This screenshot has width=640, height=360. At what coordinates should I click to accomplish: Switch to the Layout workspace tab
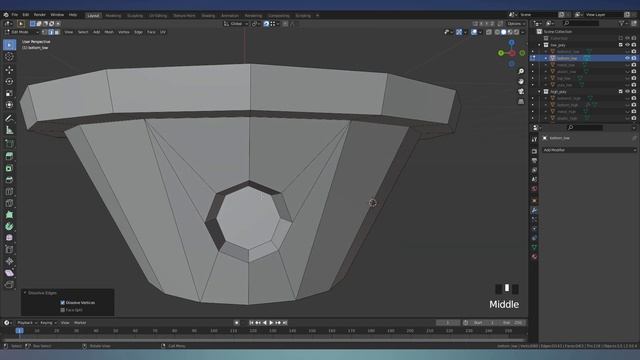pyautogui.click(x=93, y=16)
